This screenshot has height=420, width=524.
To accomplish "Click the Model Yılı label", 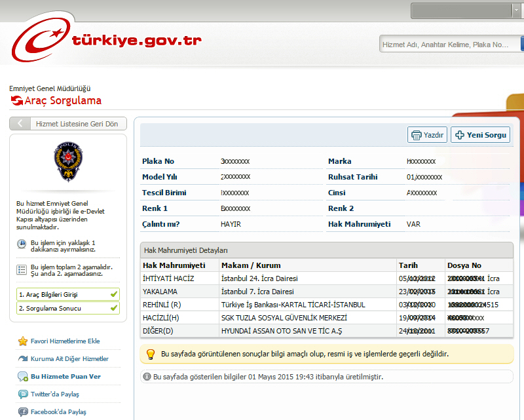I will [159, 177].
